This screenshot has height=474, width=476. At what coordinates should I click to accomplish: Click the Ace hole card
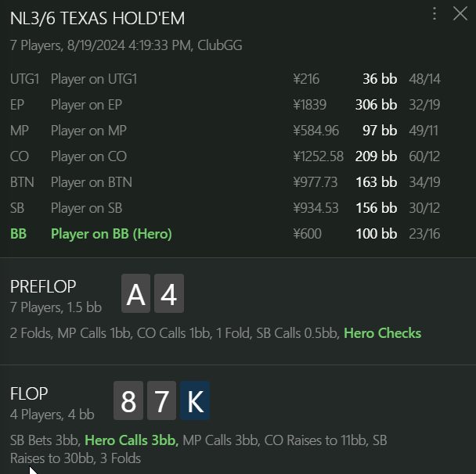coord(135,293)
